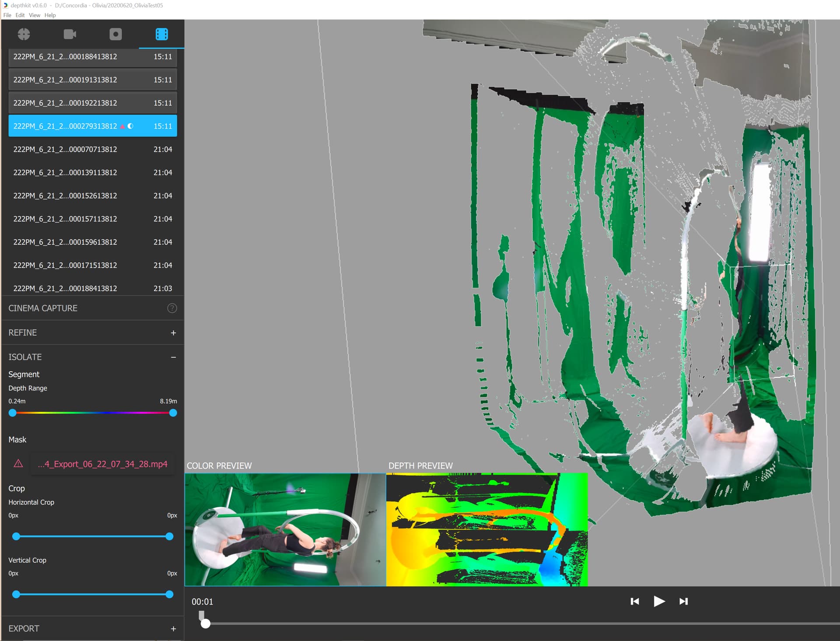Image resolution: width=840 pixels, height=641 pixels.
Task: Click the half-moon mask icon on selected clip
Action: [x=130, y=126]
